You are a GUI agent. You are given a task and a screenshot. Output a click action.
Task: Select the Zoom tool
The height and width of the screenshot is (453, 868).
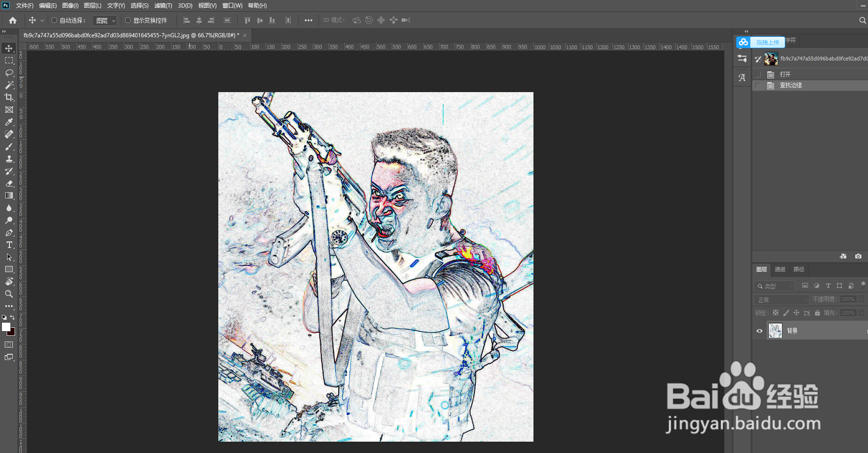[9, 294]
